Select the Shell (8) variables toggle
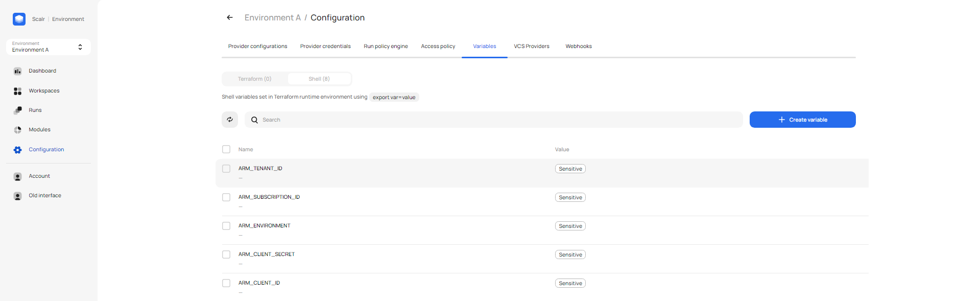The height and width of the screenshot is (301, 980). point(319,79)
